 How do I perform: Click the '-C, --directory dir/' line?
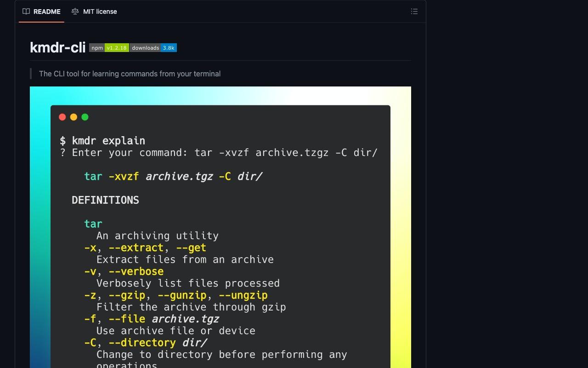tap(146, 343)
